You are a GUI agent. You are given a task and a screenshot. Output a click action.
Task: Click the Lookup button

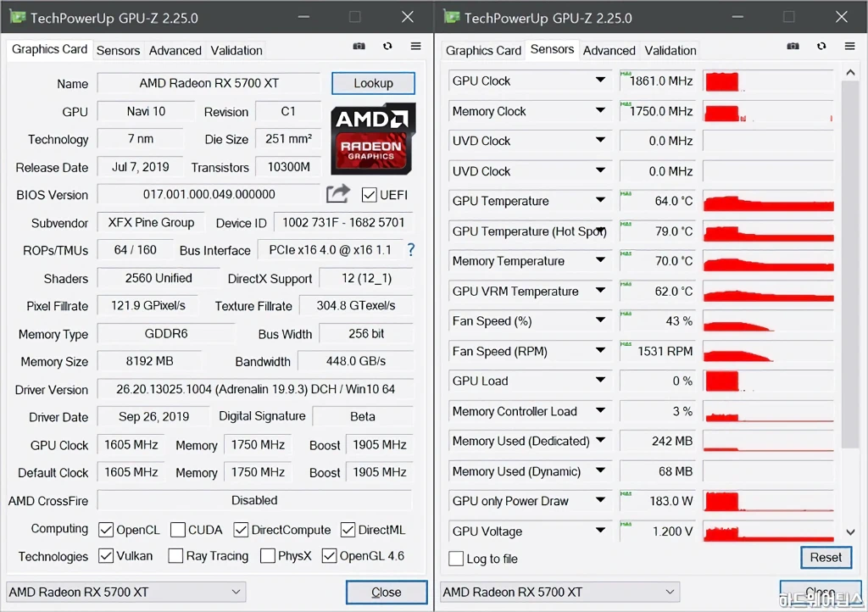pos(373,83)
